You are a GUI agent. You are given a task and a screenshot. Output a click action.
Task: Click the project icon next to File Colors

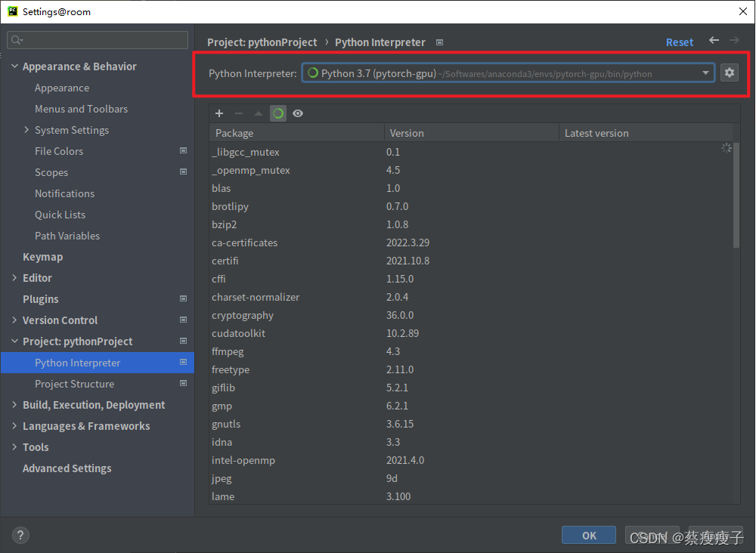tap(183, 150)
